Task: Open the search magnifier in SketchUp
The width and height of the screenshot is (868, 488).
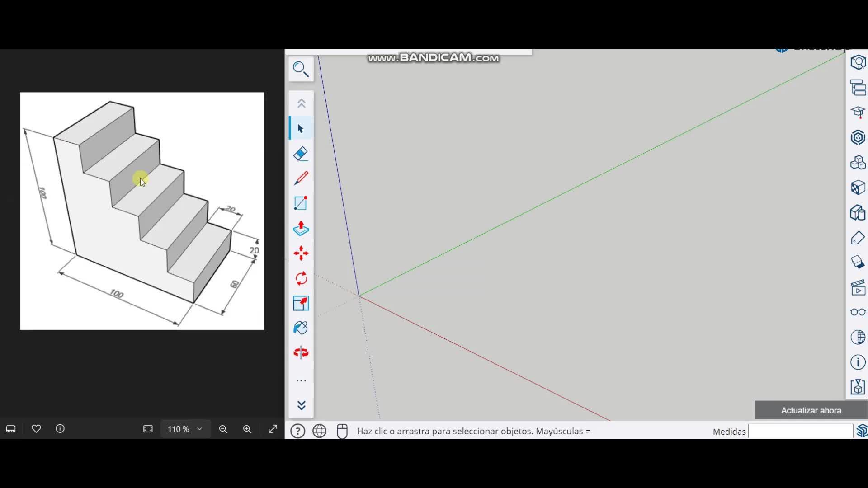Action: (301, 69)
